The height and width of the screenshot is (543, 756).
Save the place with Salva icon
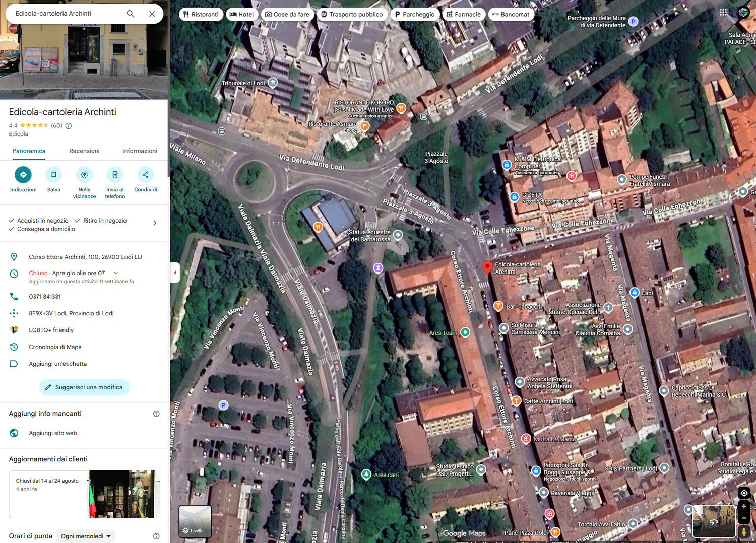(x=54, y=175)
